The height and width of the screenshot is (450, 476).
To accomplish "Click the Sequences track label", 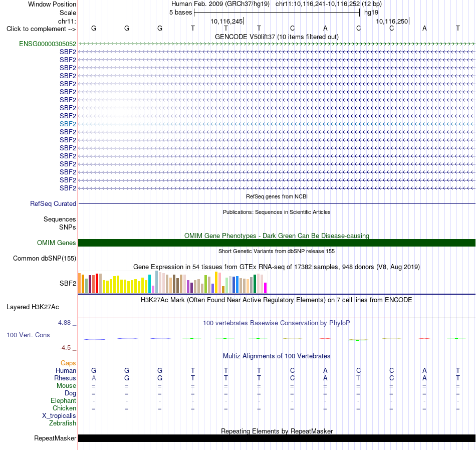I will coord(60,219).
